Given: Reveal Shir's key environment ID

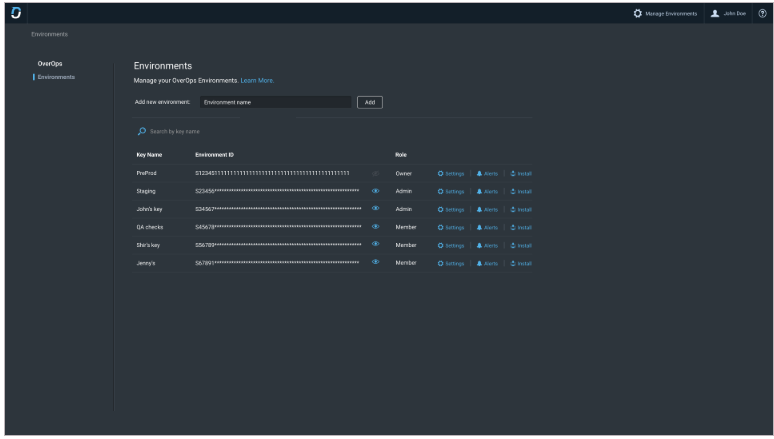Looking at the screenshot, I should pos(375,244).
